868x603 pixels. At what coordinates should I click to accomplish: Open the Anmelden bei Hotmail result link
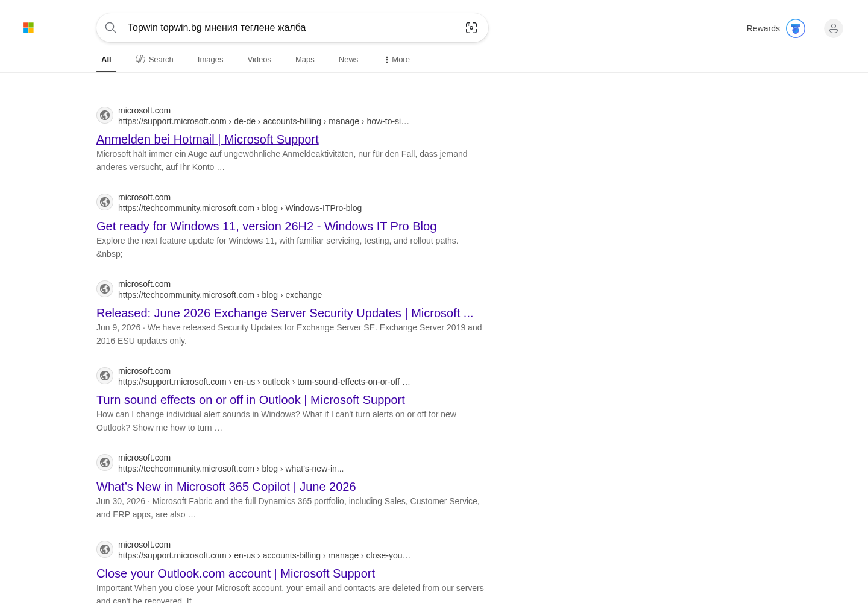click(x=207, y=139)
